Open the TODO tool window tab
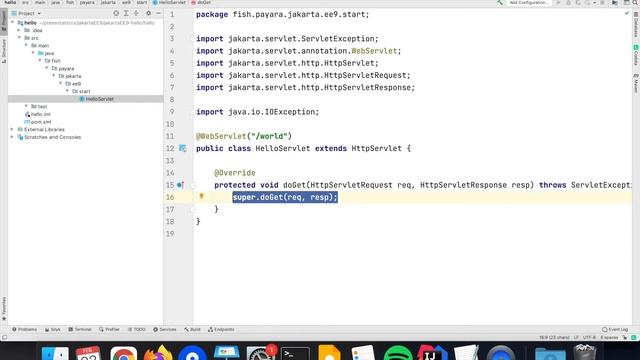This screenshot has height=360, width=640. [136, 329]
